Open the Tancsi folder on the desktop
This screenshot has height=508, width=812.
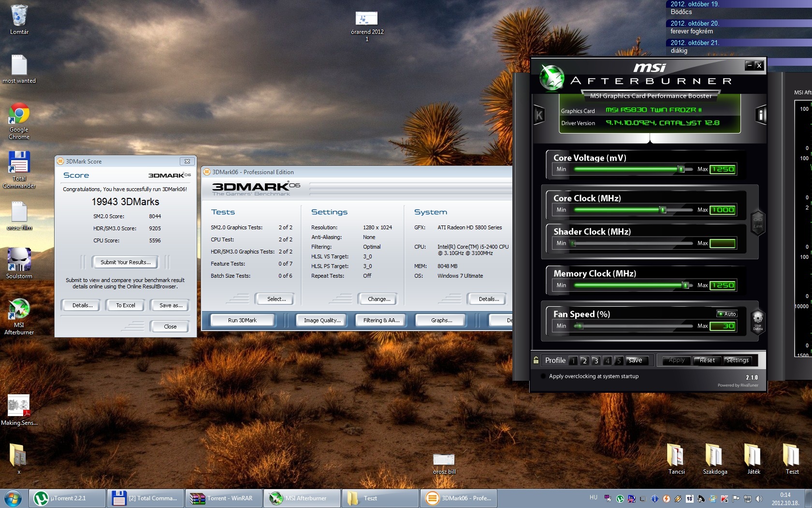pyautogui.click(x=676, y=458)
